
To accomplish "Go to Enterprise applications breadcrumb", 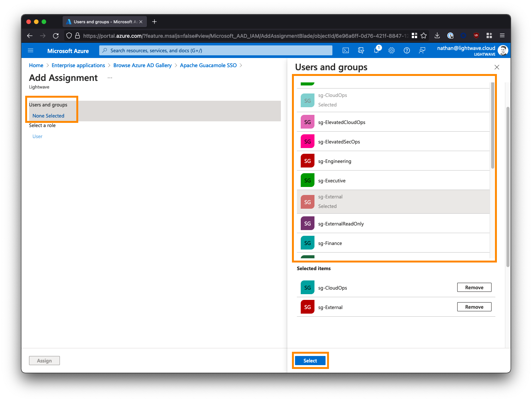I will (x=78, y=65).
